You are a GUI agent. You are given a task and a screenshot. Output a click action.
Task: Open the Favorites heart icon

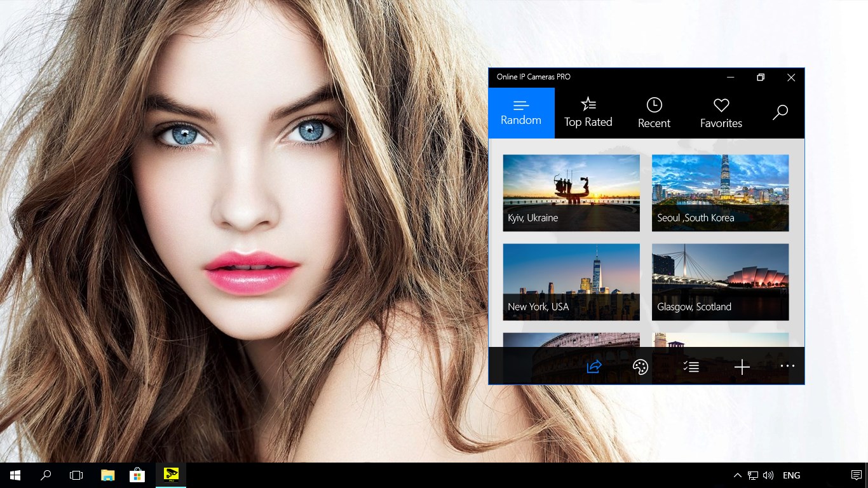pyautogui.click(x=721, y=104)
